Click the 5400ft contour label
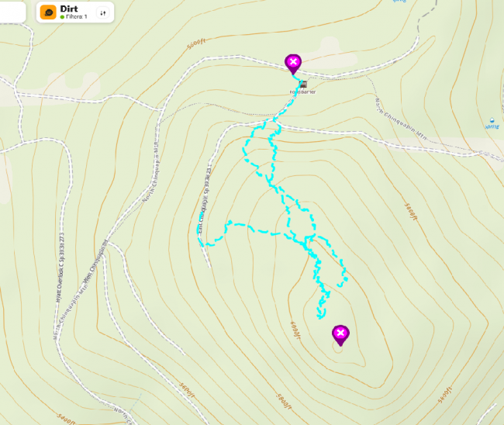Viewport: 504px width, 425px height. (x=67, y=419)
